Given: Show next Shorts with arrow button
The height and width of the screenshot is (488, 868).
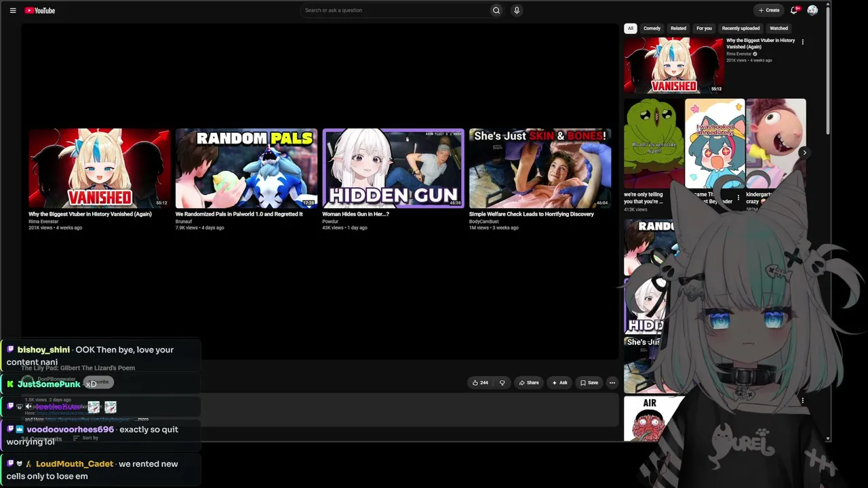Looking at the screenshot, I should 804,152.
